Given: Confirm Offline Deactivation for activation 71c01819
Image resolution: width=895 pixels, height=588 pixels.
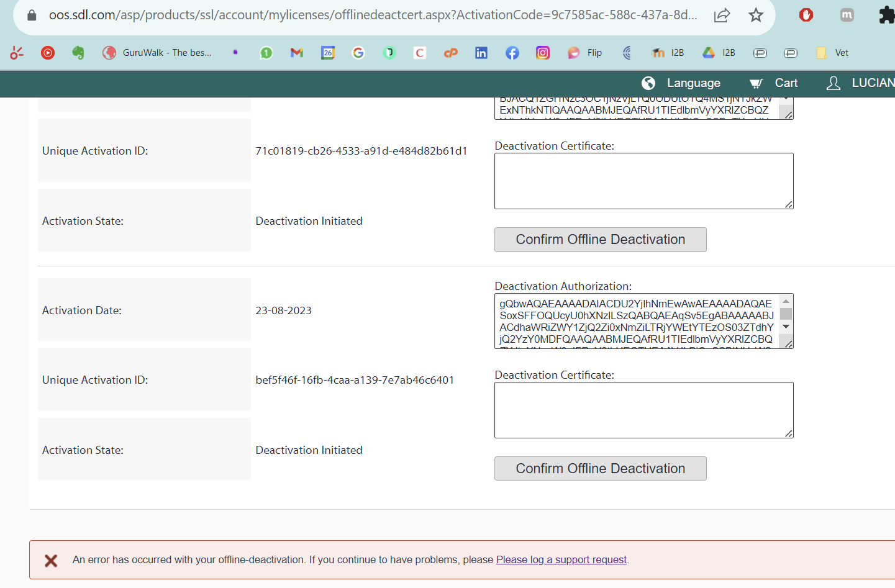Looking at the screenshot, I should (x=601, y=240).
